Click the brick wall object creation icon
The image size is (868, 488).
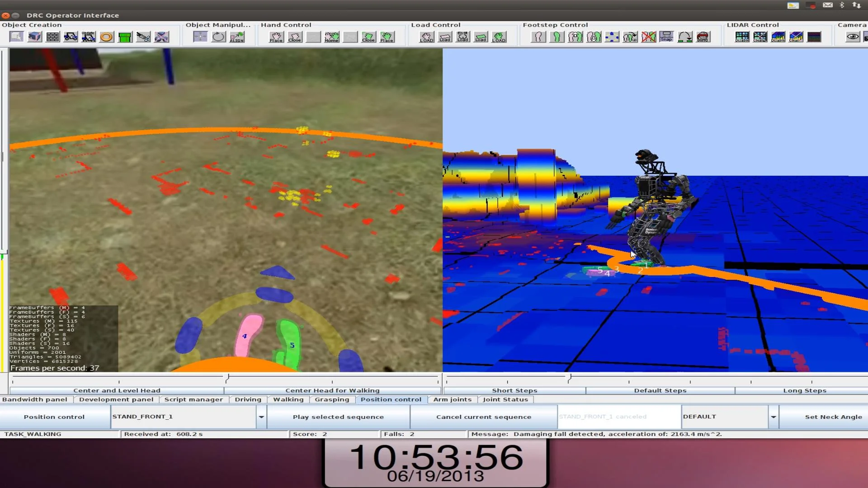[x=53, y=37]
